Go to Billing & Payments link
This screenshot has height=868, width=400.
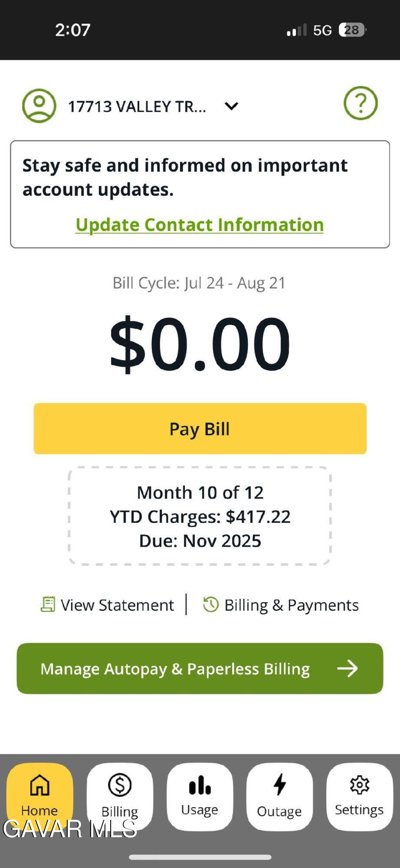291,605
